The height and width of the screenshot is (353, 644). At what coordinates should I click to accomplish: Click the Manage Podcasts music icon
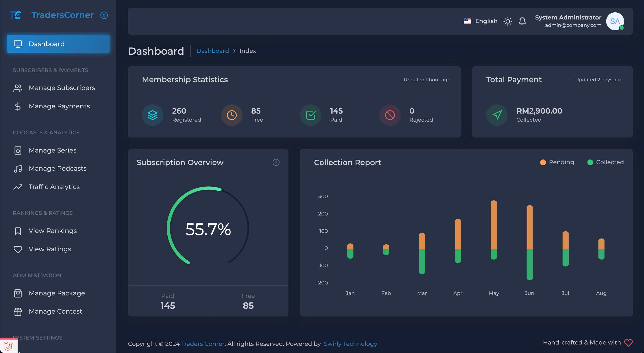point(18,169)
